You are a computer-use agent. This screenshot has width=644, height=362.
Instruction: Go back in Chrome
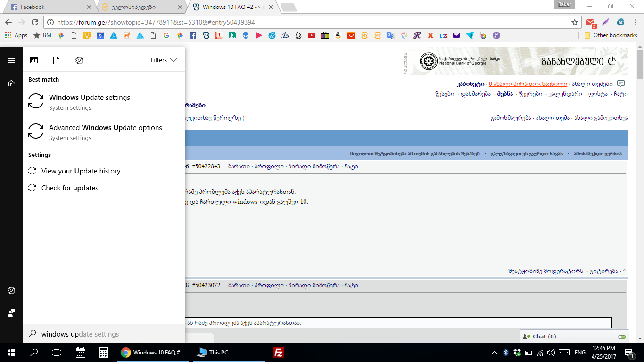[8, 22]
